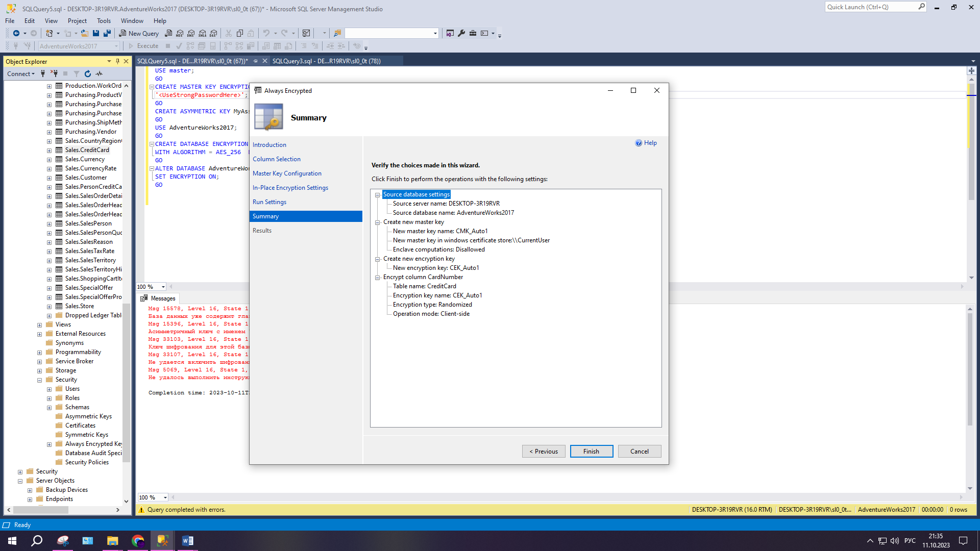The width and height of the screenshot is (980, 551).
Task: Click the Activity Monitor pulse icon in Object Explorer
Action: (99, 73)
